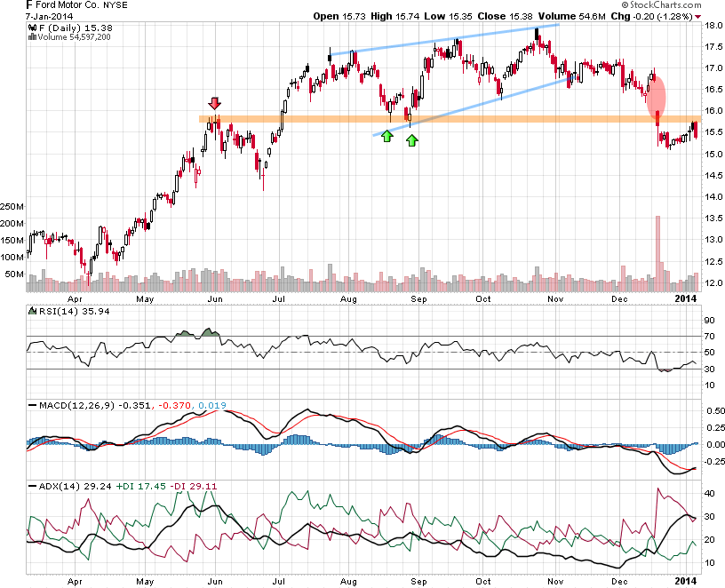
Task: Click the Apr label under ADX panel
Action: 75,582
